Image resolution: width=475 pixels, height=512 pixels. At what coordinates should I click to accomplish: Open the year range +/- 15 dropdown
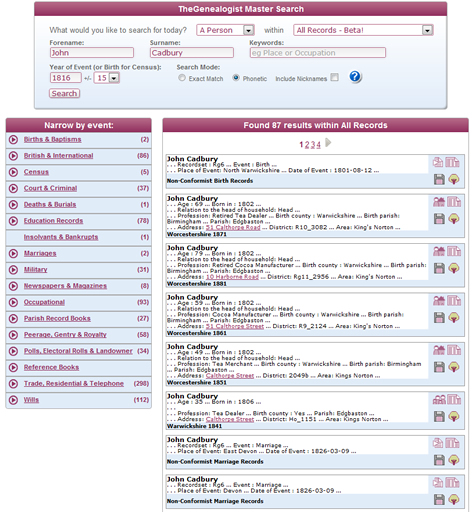(107, 78)
